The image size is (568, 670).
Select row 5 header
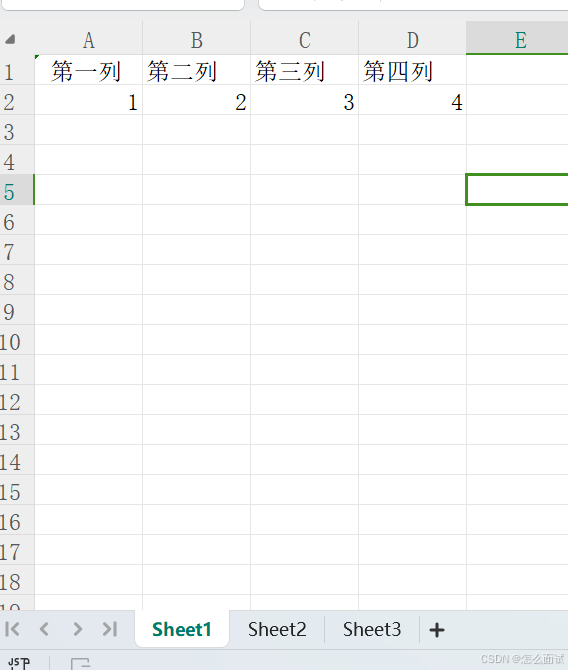(17, 190)
